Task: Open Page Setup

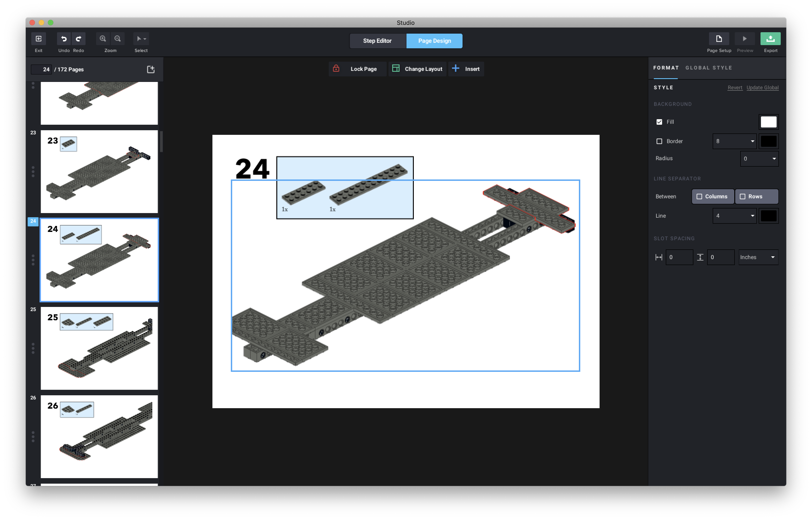Action: click(719, 39)
